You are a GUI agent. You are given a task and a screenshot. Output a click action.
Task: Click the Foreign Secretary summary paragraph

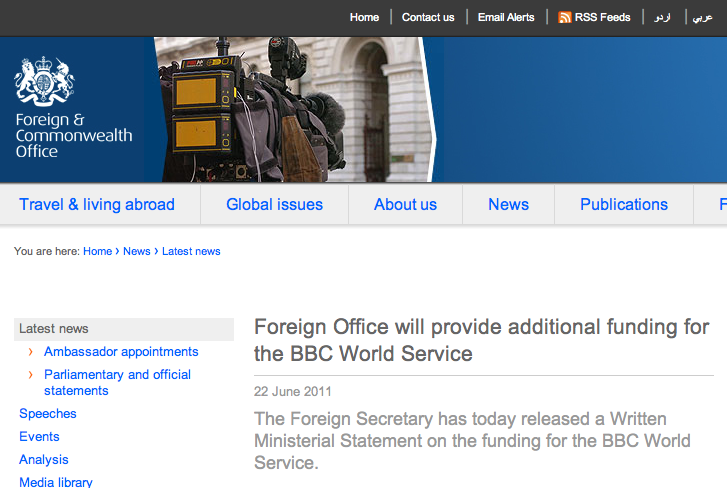(x=472, y=441)
